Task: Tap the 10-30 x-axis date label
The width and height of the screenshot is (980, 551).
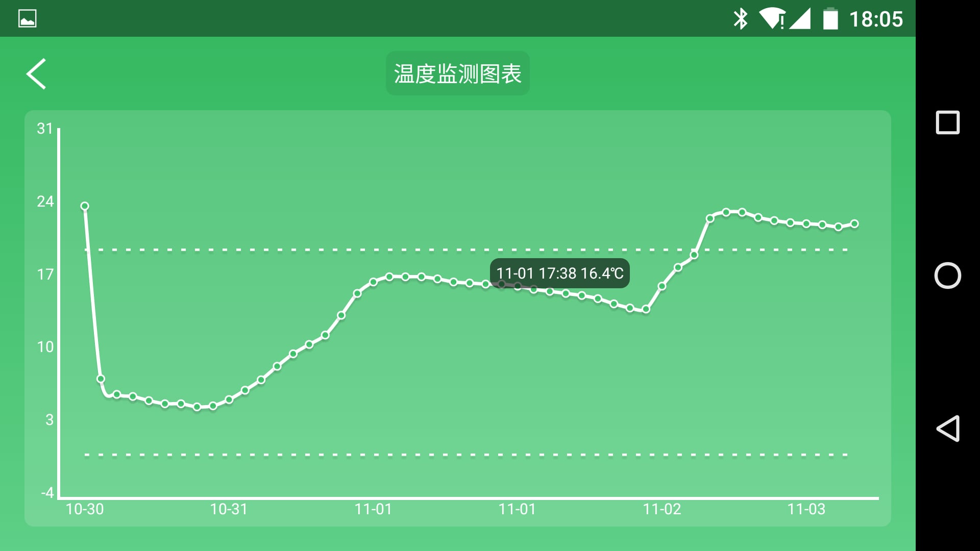Action: coord(85,509)
